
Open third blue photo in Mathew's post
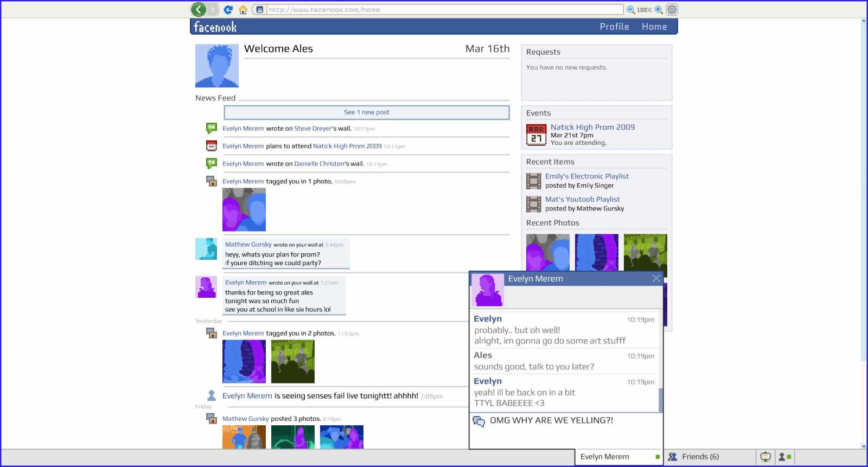pos(342,437)
